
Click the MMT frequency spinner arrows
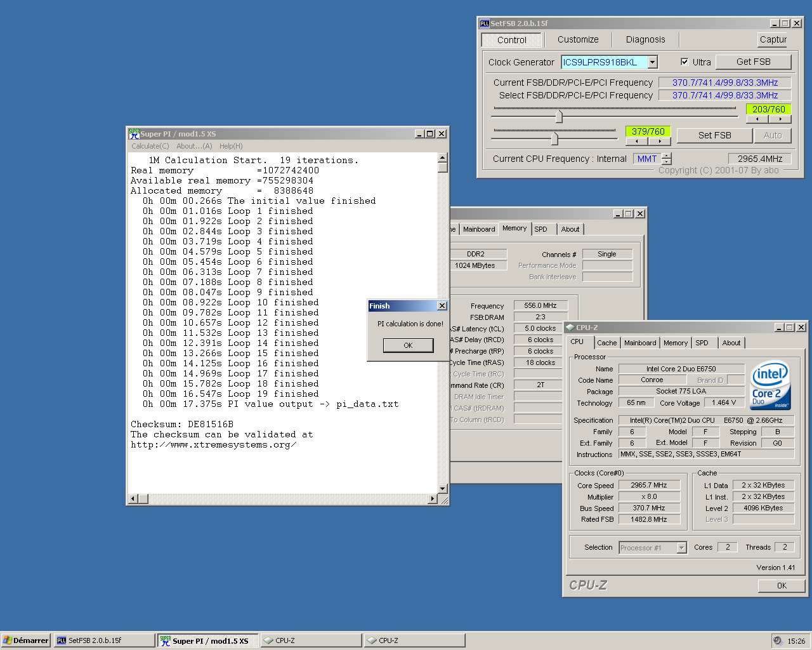click(667, 159)
